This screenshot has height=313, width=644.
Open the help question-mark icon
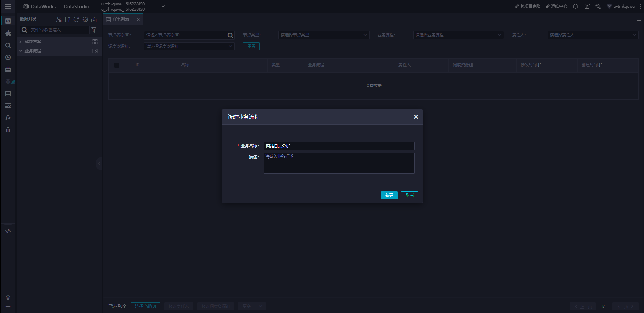coord(587,6)
